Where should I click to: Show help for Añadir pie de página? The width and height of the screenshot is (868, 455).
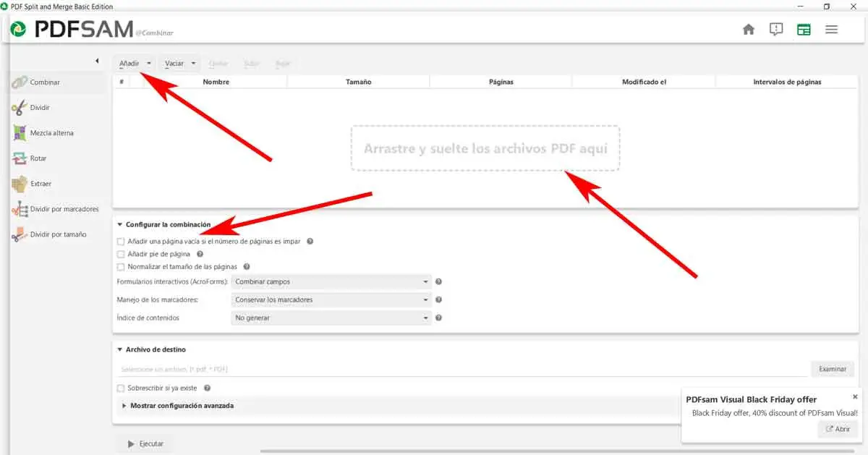click(200, 254)
